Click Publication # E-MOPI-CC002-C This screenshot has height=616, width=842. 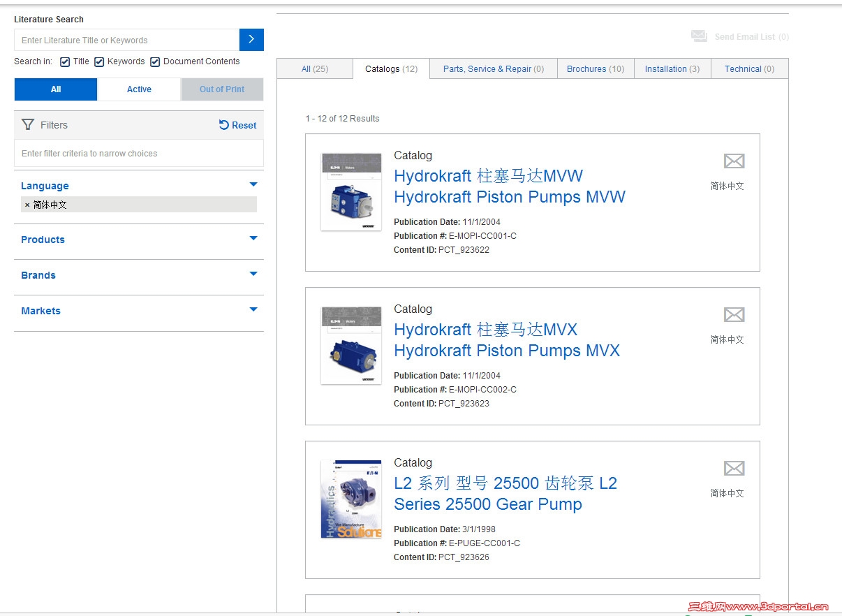tap(455, 390)
